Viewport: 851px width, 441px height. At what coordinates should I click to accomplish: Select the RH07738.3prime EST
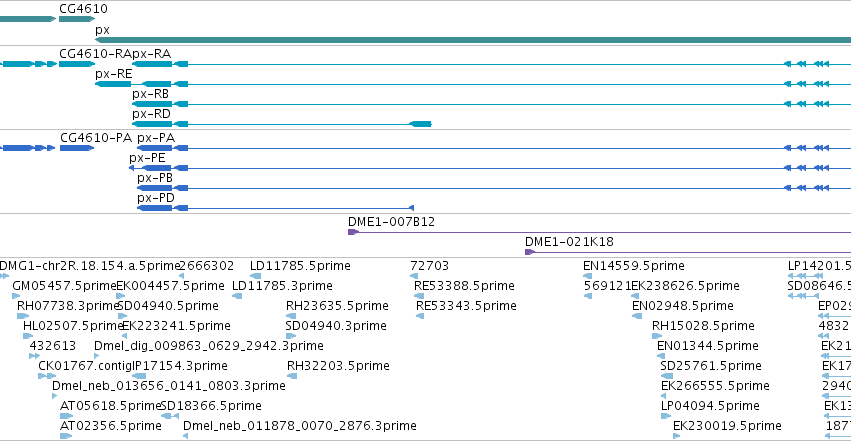(x=23, y=316)
